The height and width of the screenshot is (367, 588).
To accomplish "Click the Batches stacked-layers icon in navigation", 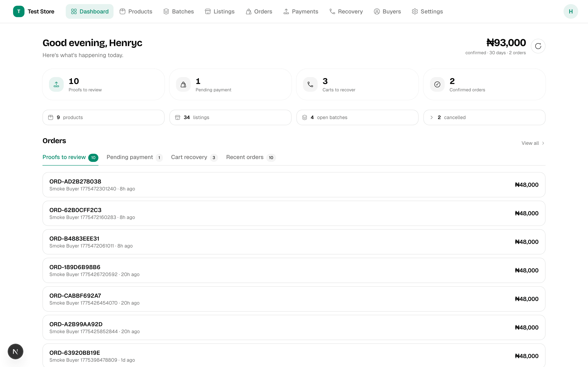I will click(166, 11).
